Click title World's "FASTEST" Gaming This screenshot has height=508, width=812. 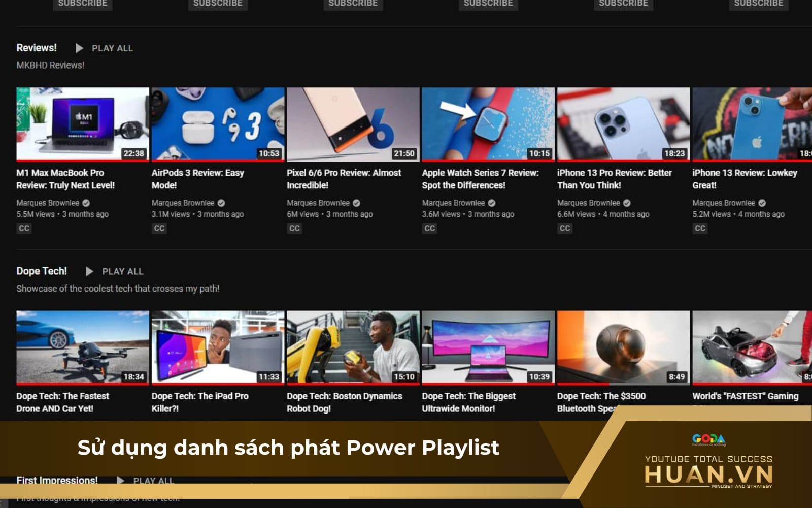746,396
